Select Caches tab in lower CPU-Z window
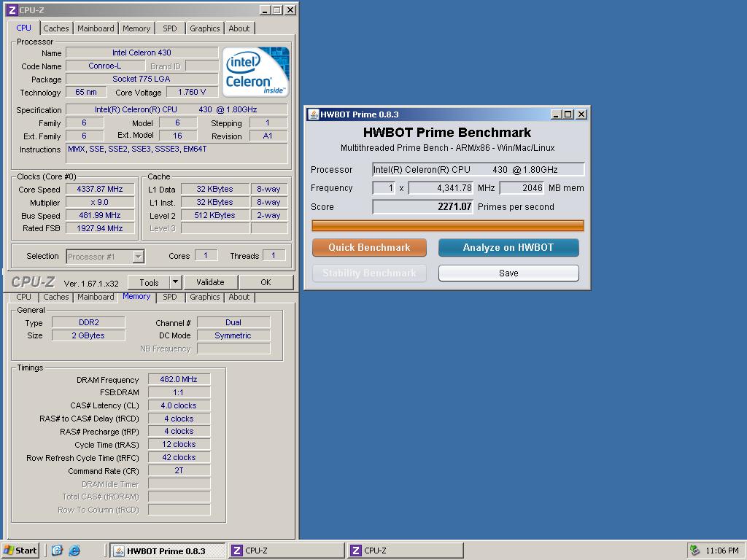Screen dimensions: 747x560 pyautogui.click(x=55, y=297)
